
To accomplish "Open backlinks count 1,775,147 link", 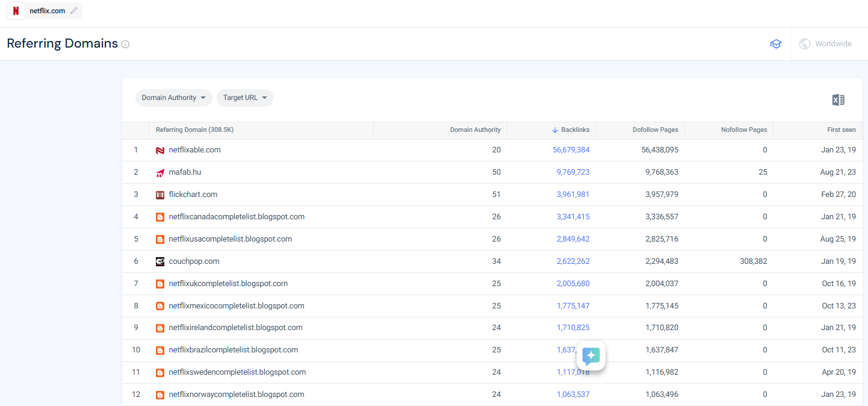I will click(573, 306).
